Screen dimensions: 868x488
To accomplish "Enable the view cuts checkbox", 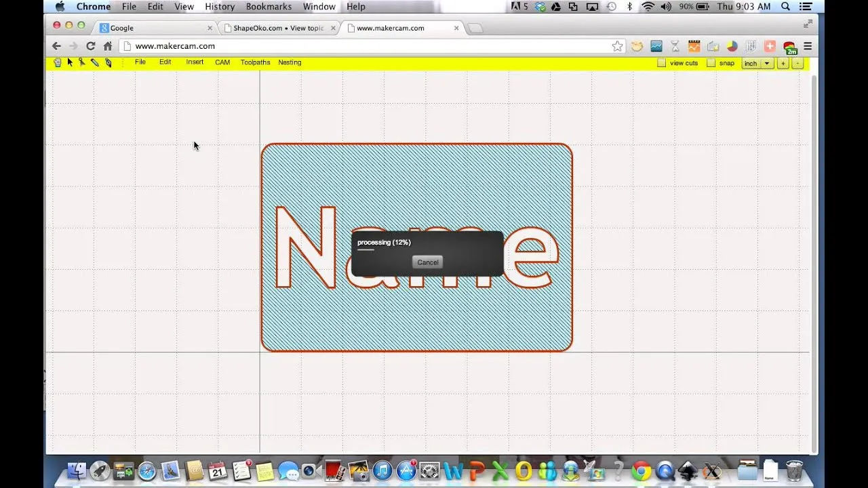I will (x=661, y=63).
